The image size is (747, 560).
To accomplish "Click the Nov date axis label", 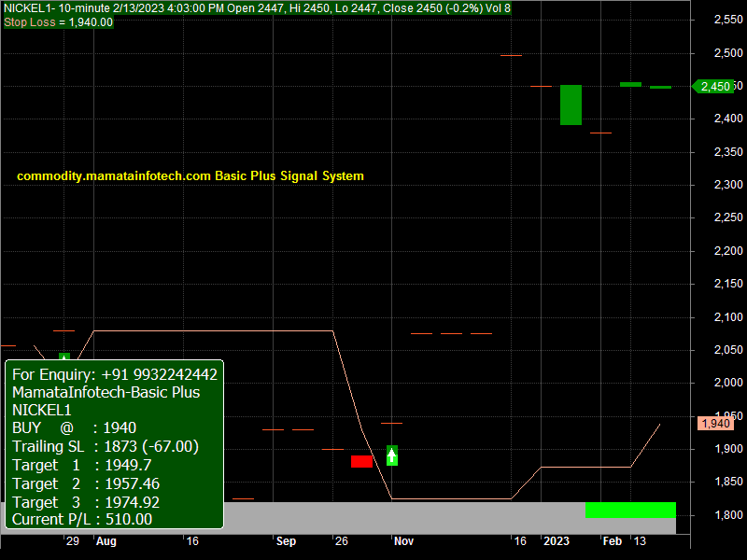I will (403, 541).
